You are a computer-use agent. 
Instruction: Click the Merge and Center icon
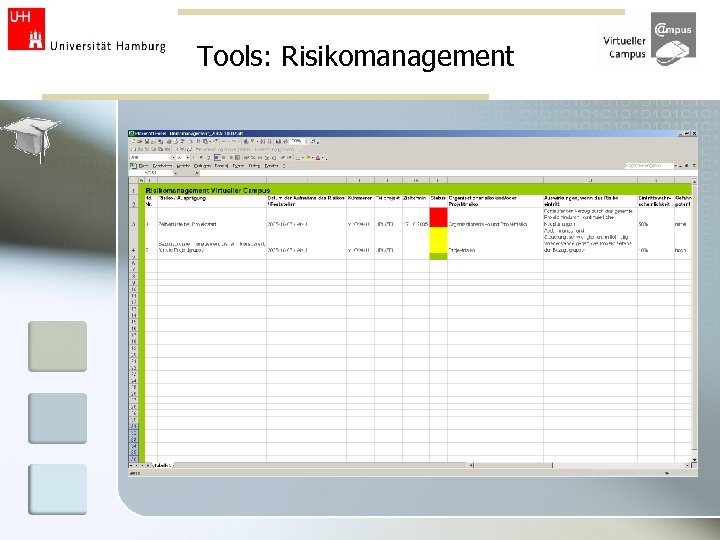[x=237, y=158]
